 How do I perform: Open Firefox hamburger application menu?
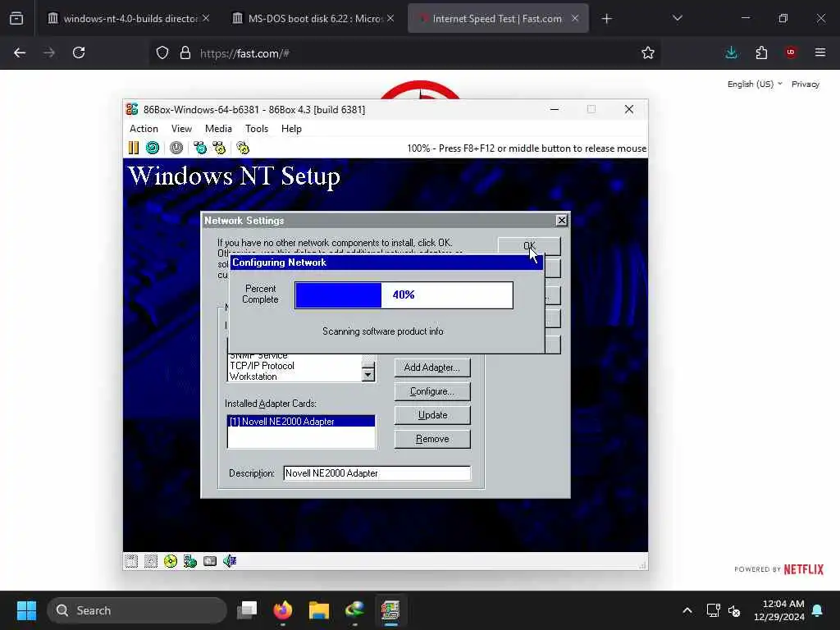[820, 52]
